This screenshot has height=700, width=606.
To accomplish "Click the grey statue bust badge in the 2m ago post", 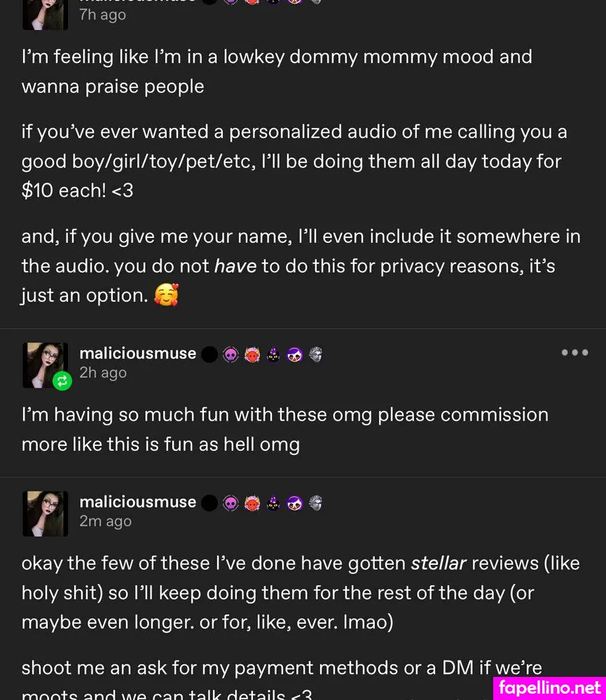I will [x=315, y=503].
